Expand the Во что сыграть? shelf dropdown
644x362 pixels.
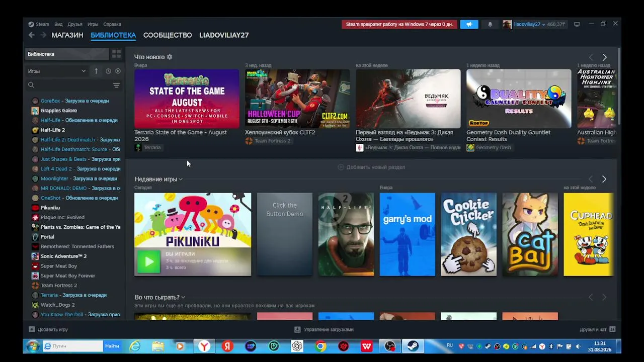(x=183, y=298)
